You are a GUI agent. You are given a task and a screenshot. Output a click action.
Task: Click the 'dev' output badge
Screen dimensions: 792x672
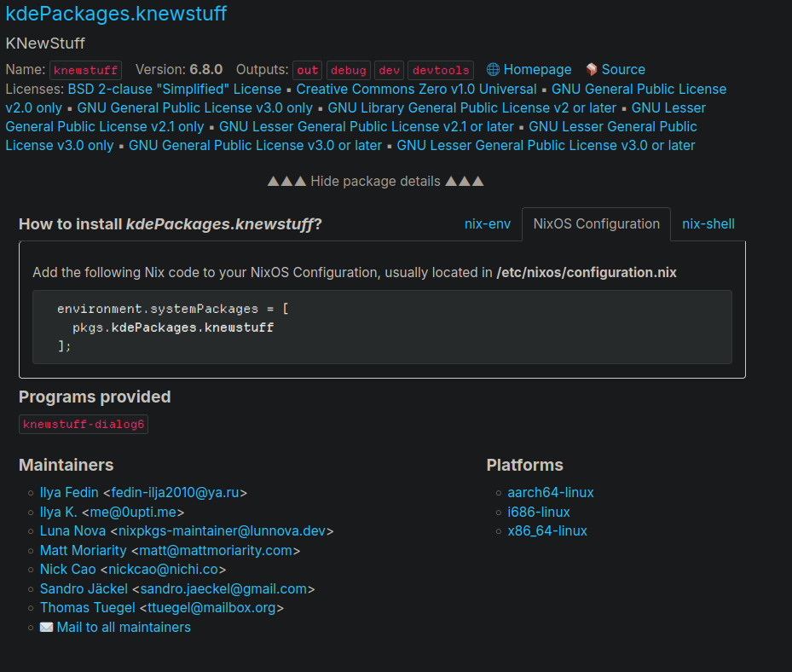(389, 70)
